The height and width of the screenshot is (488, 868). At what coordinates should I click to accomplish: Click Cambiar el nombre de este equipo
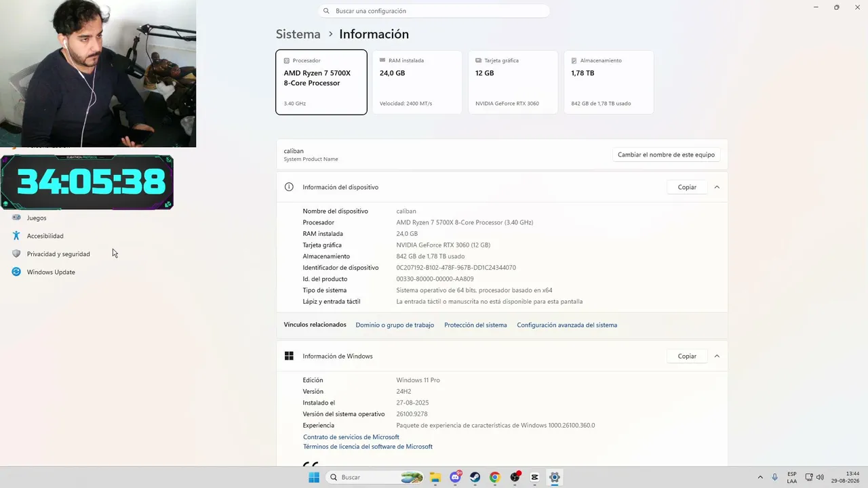(x=666, y=155)
